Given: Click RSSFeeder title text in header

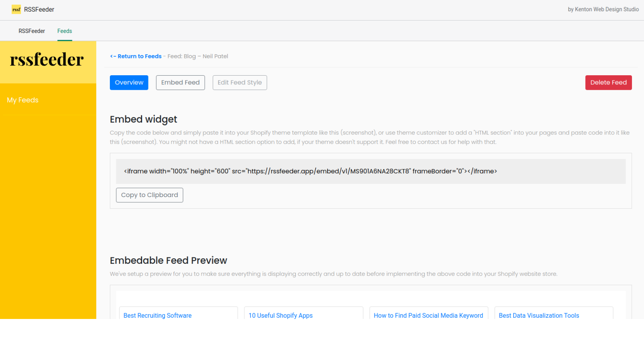Looking at the screenshot, I should pyautogui.click(x=39, y=9).
